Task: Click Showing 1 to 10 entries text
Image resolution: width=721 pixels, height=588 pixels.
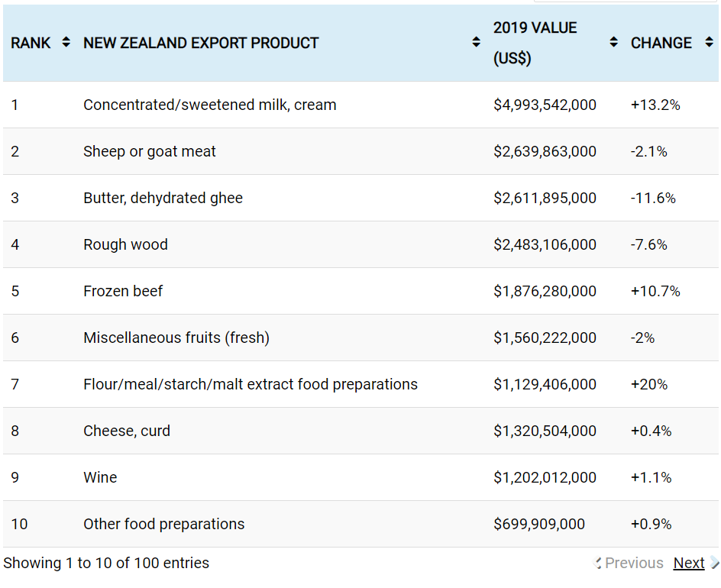Action: (x=106, y=563)
